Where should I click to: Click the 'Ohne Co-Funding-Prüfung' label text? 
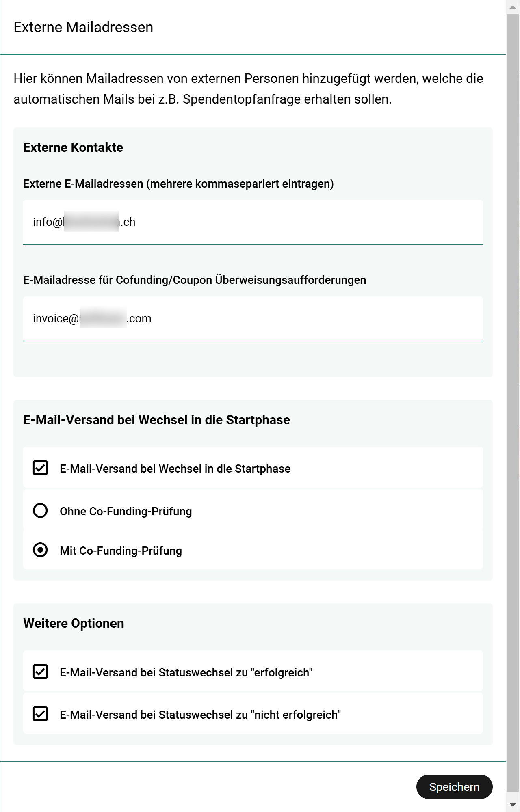126,511
